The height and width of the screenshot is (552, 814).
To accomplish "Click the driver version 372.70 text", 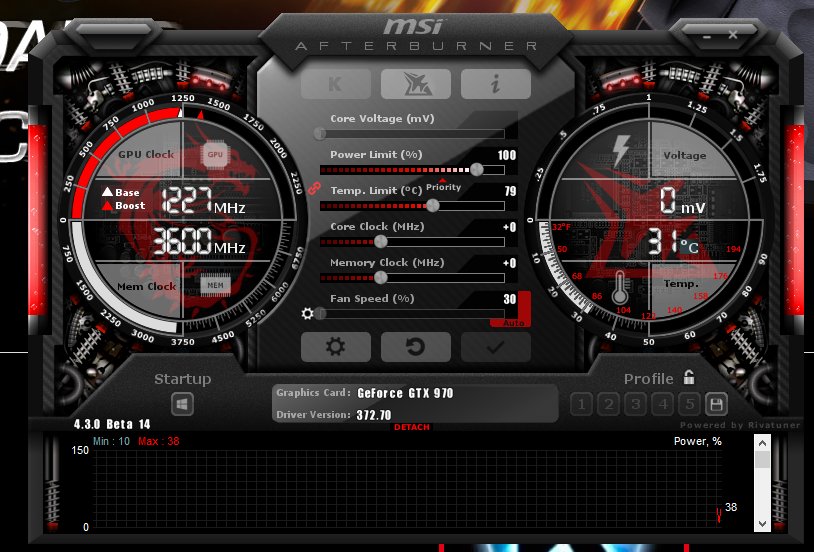I will pyautogui.click(x=374, y=415).
